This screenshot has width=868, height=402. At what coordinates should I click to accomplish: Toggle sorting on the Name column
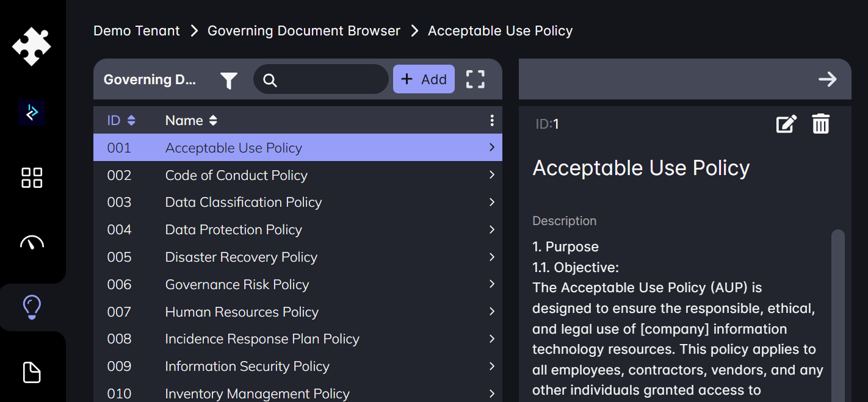click(x=212, y=120)
